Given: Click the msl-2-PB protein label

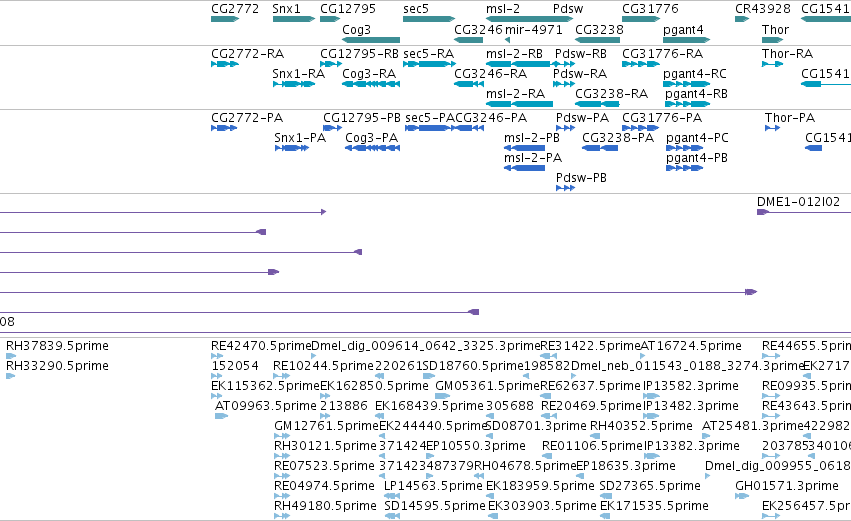Looking at the screenshot, I should (532, 138).
